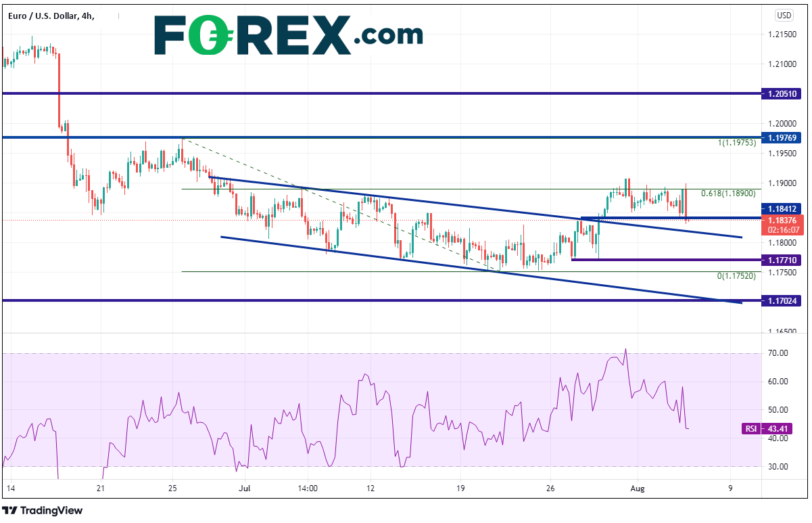
Task: Click the TradingView logo in bottom corner
Action: [x=43, y=510]
